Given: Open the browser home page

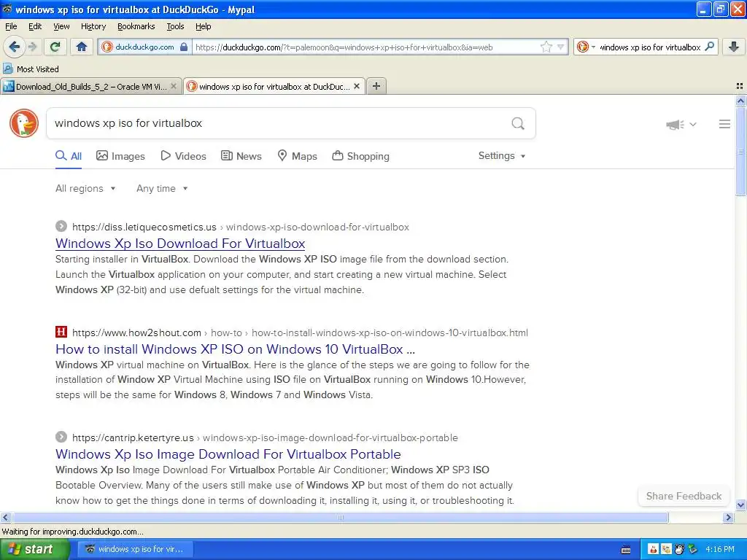Looking at the screenshot, I should coord(82,47).
